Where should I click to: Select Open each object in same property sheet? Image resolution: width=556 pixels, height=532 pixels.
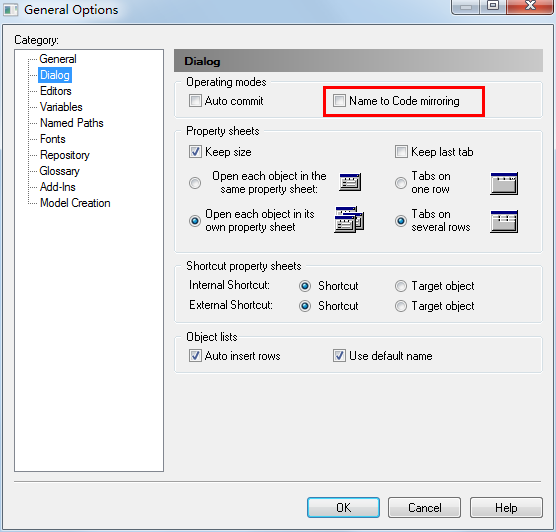point(195,183)
